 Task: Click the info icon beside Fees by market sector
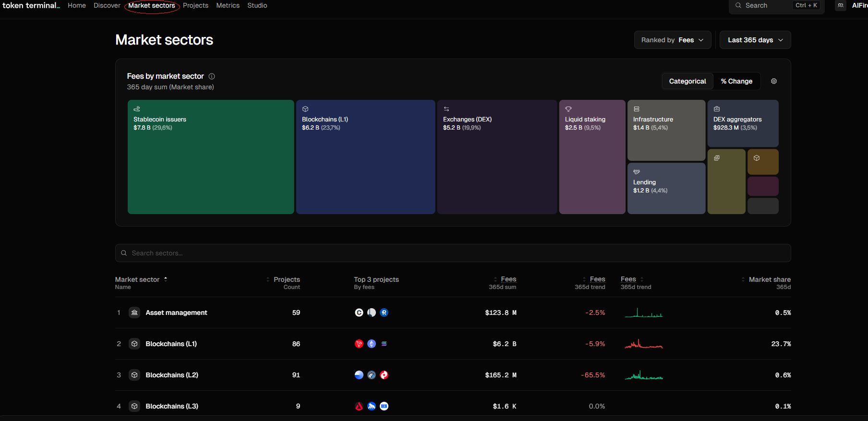(212, 76)
